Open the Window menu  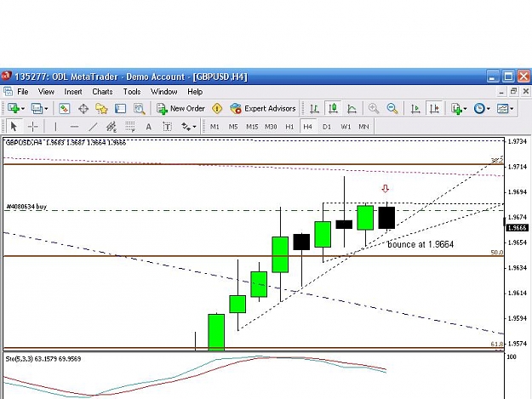164,92
